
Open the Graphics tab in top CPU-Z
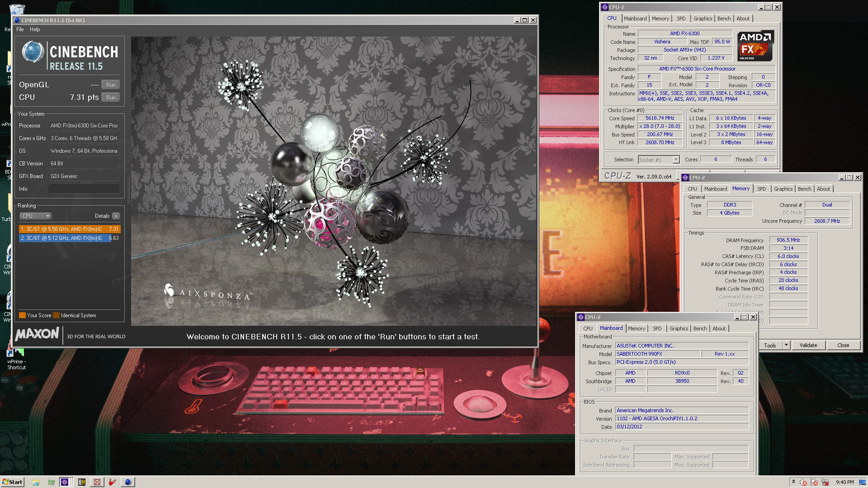703,19
